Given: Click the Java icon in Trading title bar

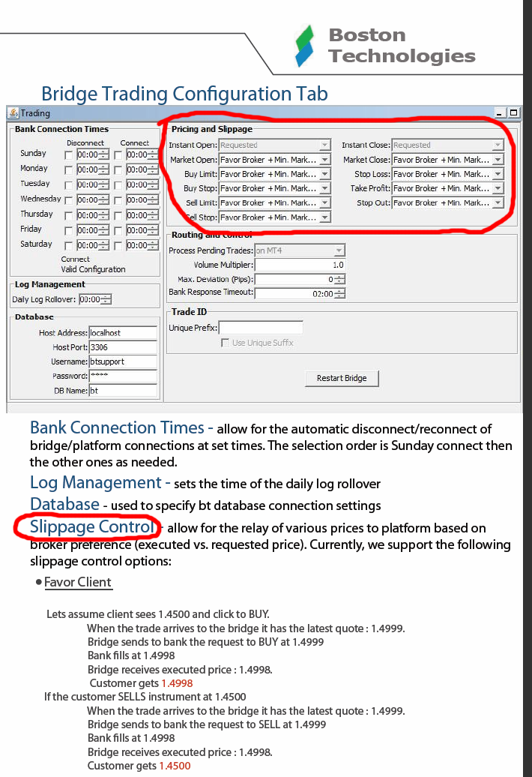Looking at the screenshot, I should coord(13,113).
